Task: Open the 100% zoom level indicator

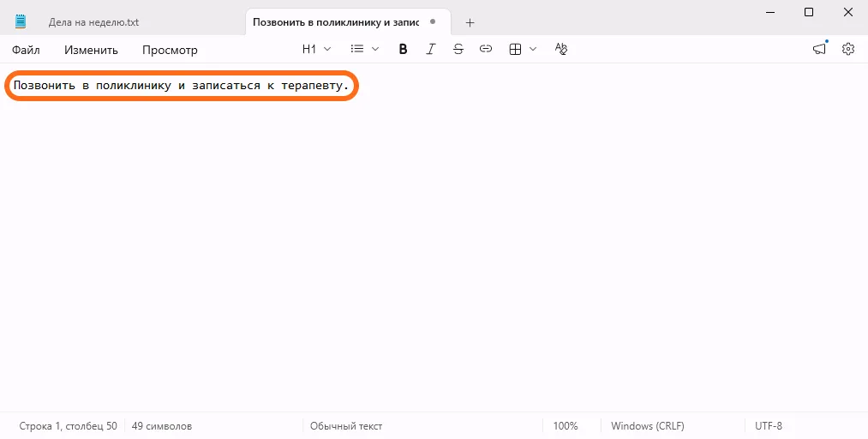Action: 566,426
